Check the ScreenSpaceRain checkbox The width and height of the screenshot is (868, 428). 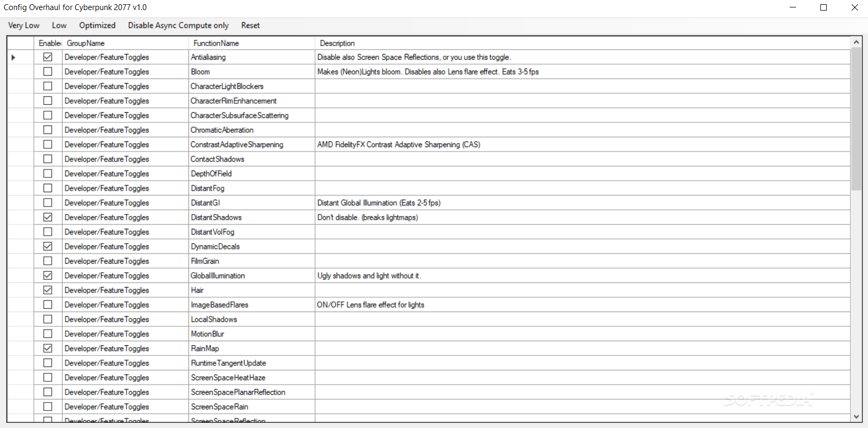coord(48,407)
